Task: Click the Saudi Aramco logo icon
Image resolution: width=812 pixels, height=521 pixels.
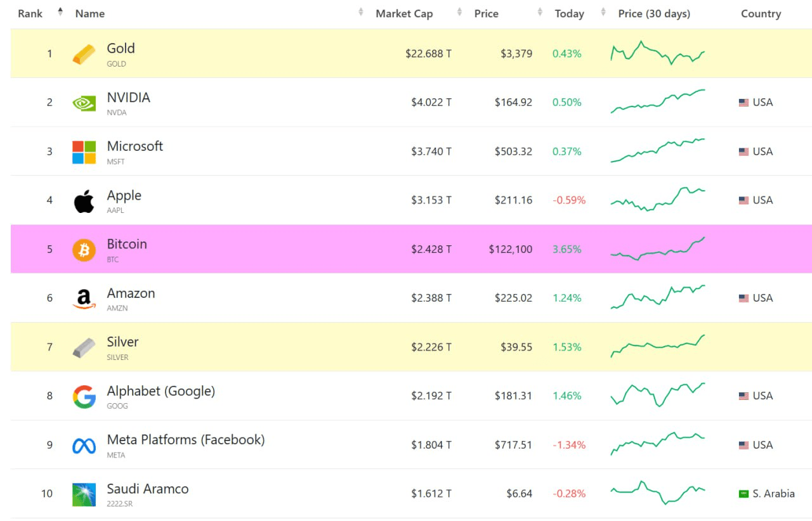Action: click(x=84, y=494)
